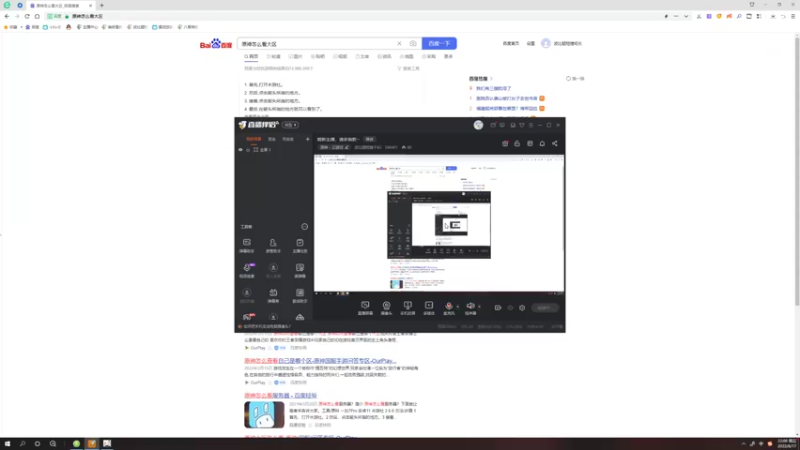This screenshot has width=800, height=450.
Task: Open the 百度首页 link at page top right
Action: click(511, 43)
